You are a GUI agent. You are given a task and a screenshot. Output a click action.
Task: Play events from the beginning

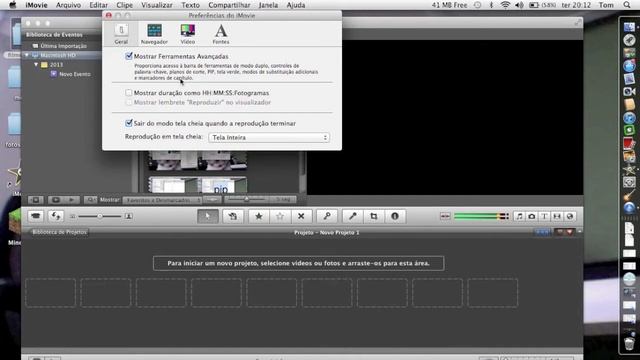pos(71,200)
